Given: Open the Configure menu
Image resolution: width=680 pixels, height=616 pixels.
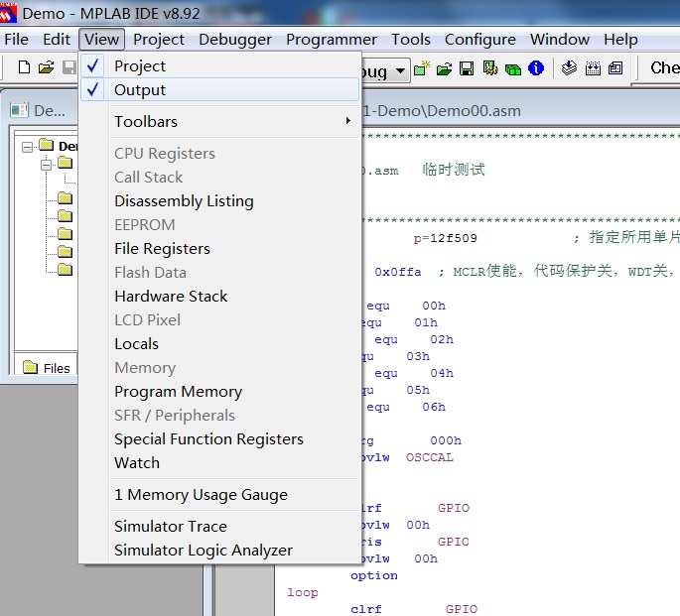Looking at the screenshot, I should (480, 40).
